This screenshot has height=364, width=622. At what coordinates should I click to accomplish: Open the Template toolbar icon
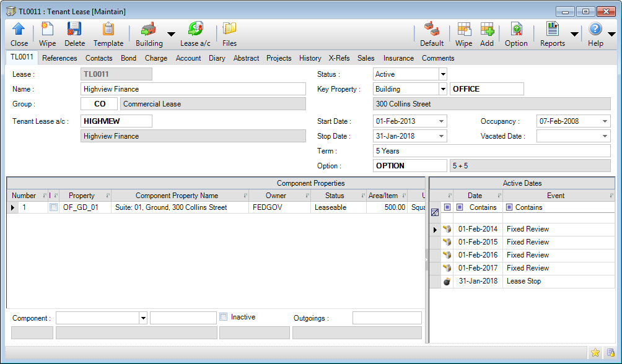pyautogui.click(x=108, y=29)
